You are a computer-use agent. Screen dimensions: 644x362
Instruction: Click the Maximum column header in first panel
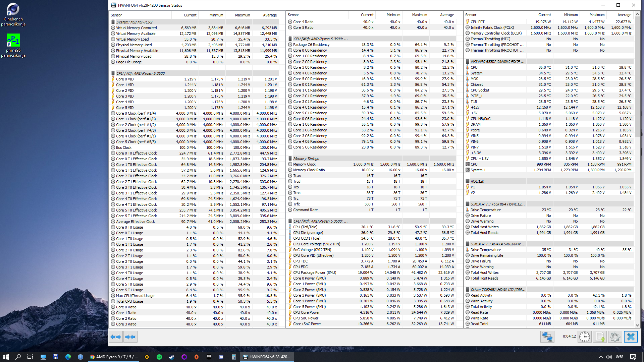tap(242, 15)
